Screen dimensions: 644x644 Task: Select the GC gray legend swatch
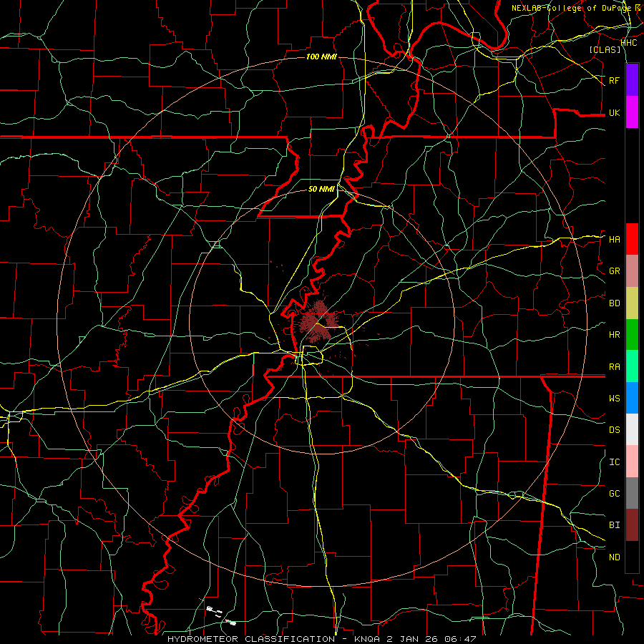coord(632,493)
